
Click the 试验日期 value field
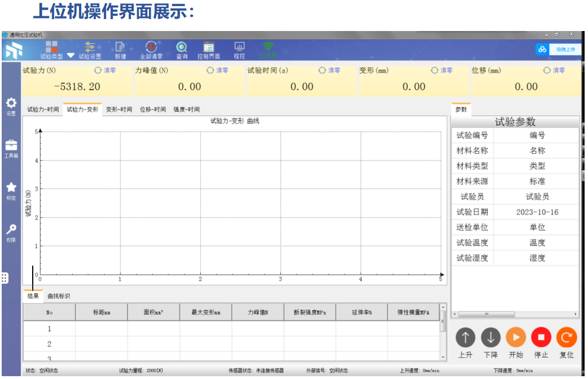537,212
